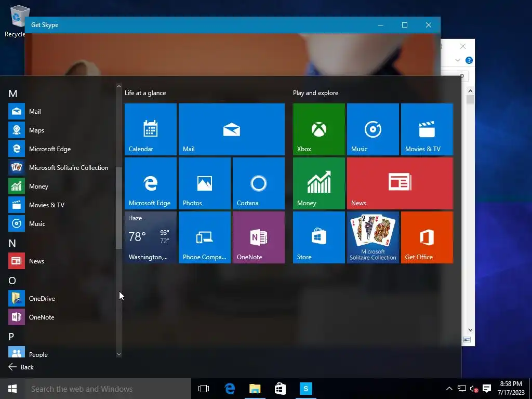Open the Store tile
Image resolution: width=532 pixels, height=399 pixels.
coord(318,237)
